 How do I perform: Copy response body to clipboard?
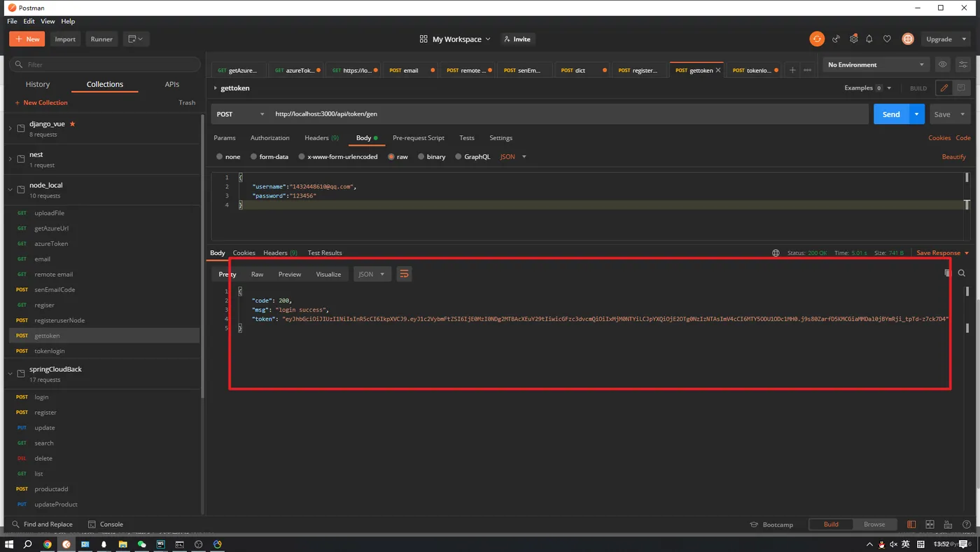[947, 273]
